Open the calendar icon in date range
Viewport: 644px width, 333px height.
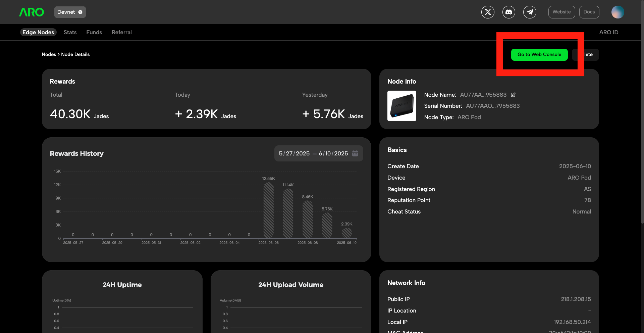(x=355, y=153)
